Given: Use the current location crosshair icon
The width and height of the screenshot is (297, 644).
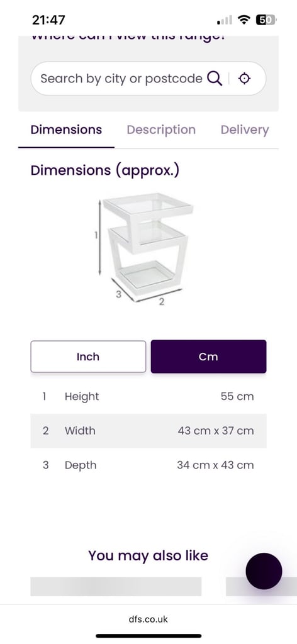Looking at the screenshot, I should [244, 78].
